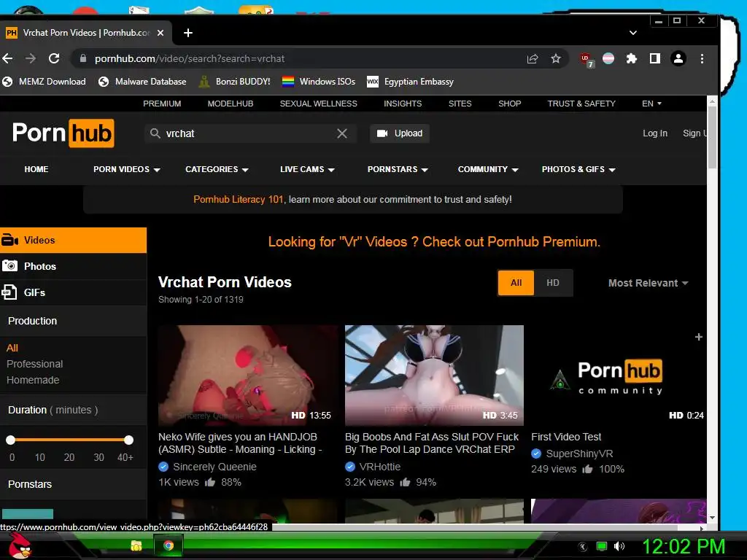This screenshot has width=747, height=560.
Task: Open the Chrome profile avatar
Action: click(678, 58)
